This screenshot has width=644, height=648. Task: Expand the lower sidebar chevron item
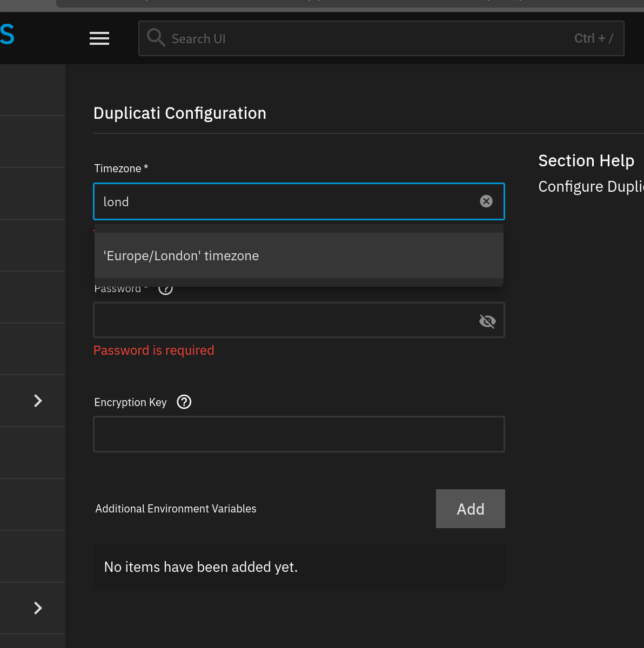click(x=38, y=608)
